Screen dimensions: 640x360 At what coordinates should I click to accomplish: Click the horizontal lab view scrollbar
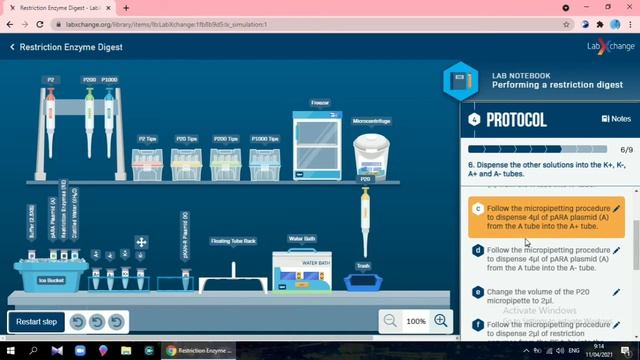[x=189, y=338]
